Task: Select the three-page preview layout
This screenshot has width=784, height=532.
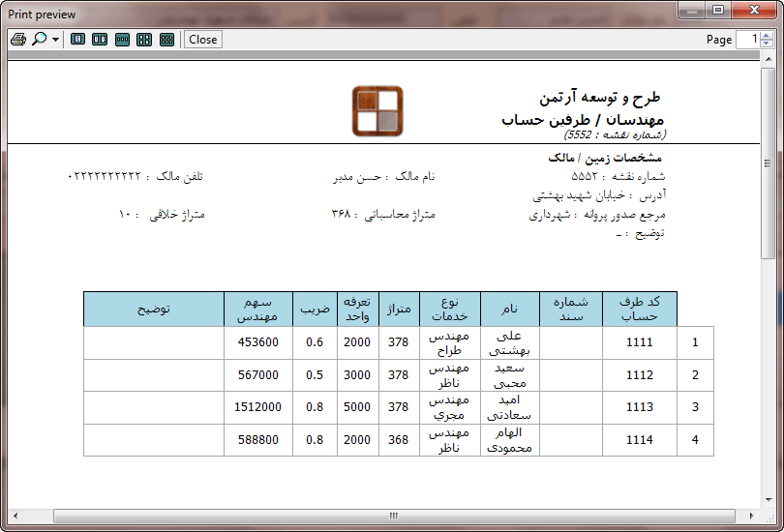Action: point(122,40)
